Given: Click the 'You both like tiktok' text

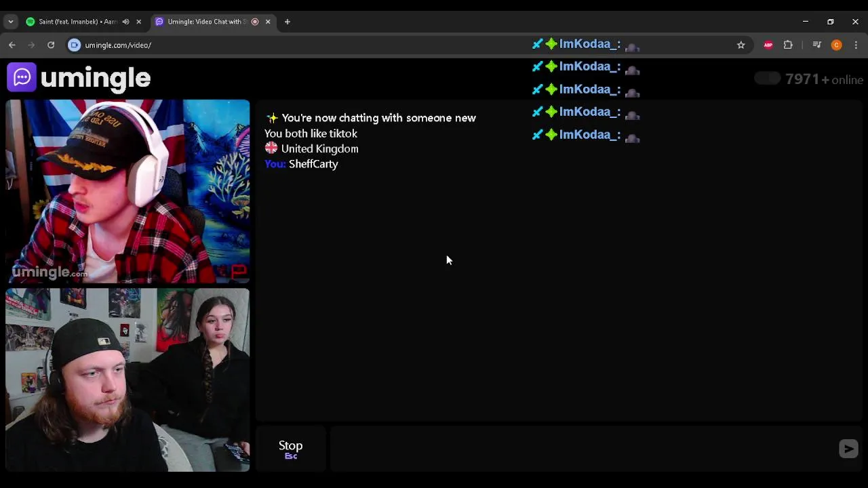Looking at the screenshot, I should pos(311,134).
